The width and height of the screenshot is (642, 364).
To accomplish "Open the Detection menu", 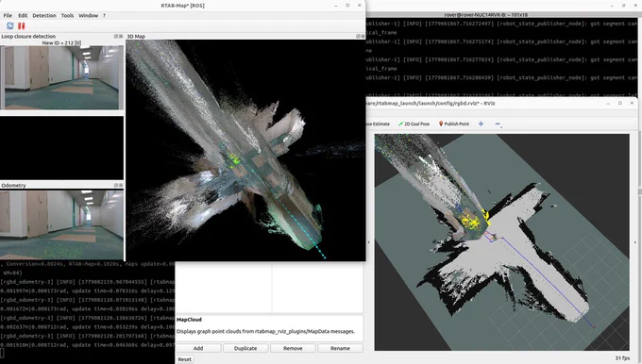I will pyautogui.click(x=44, y=15).
